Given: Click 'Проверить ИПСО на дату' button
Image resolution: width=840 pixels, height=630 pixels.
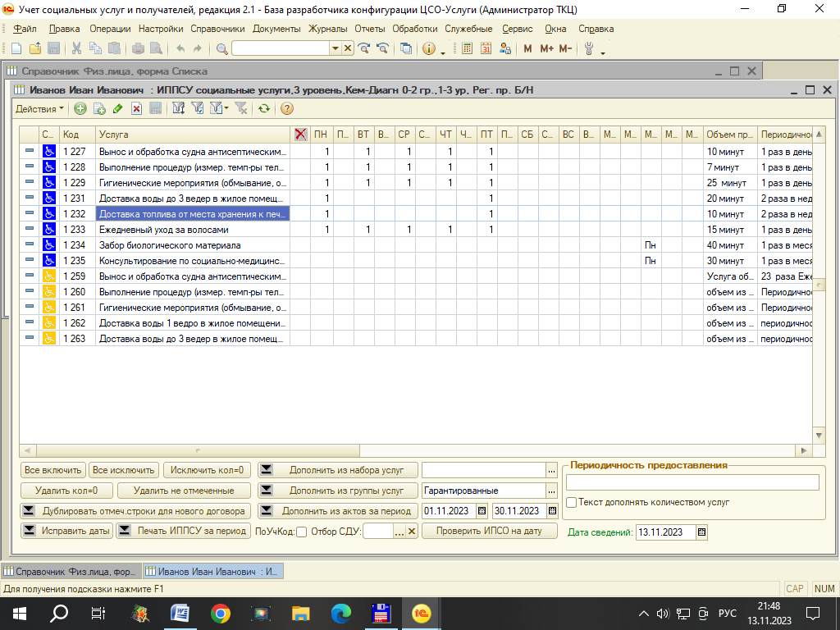Looking at the screenshot, I should [x=489, y=531].
